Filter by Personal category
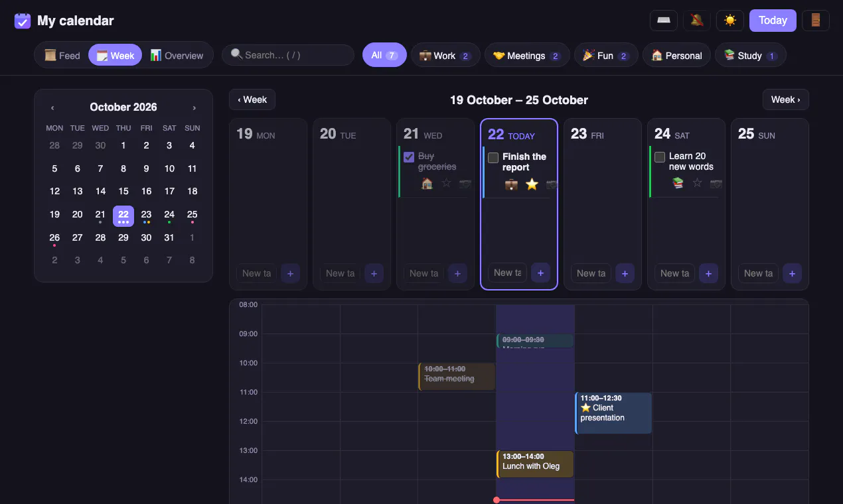 [676, 56]
